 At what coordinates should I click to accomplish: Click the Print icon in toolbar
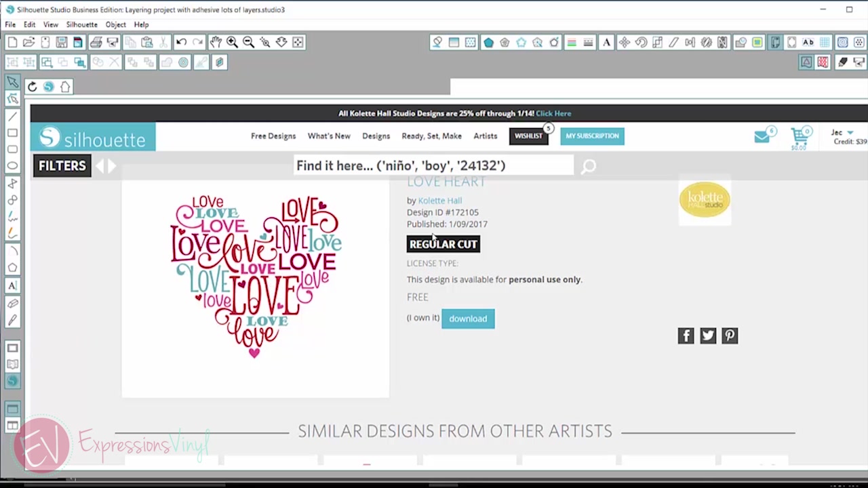(x=96, y=42)
